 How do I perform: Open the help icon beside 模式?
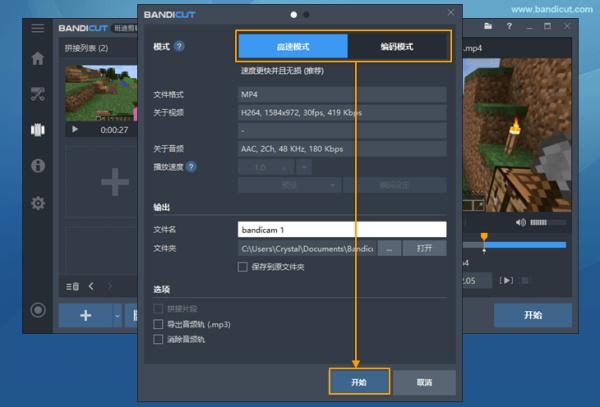tap(179, 46)
